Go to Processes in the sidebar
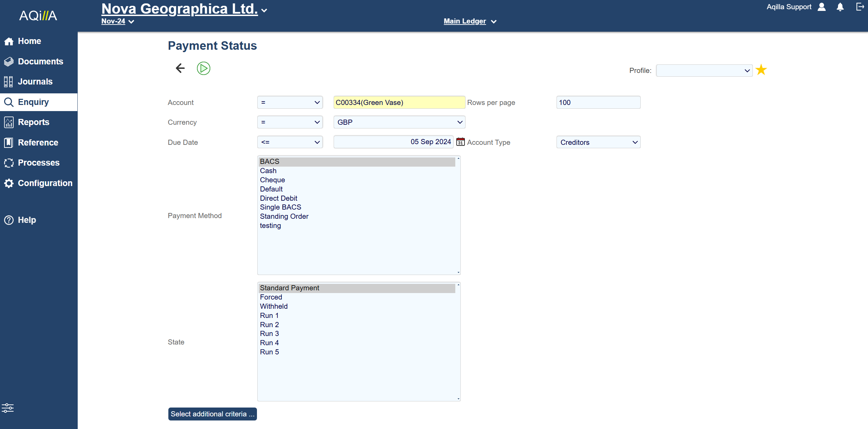The image size is (868, 429). 39,163
